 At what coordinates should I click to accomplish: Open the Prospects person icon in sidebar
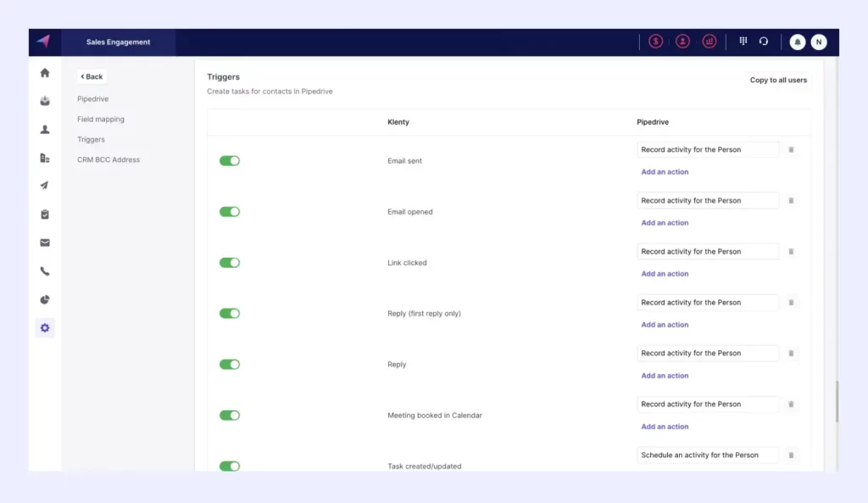(x=45, y=129)
